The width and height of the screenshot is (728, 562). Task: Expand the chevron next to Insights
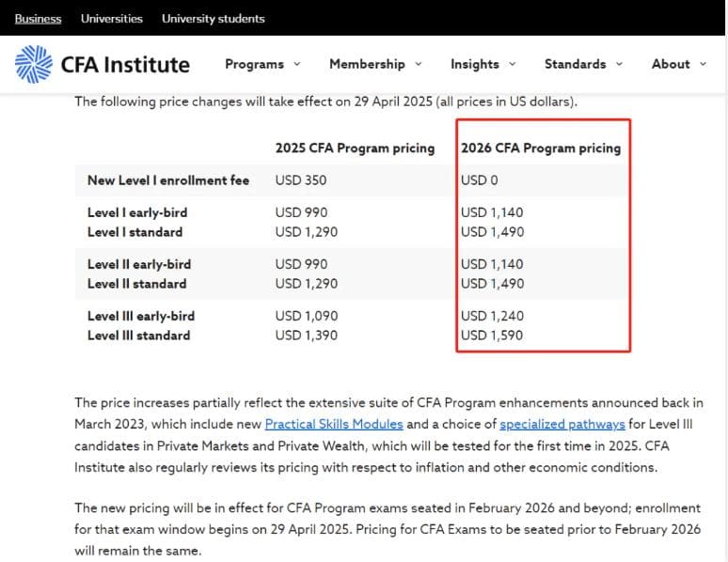513,64
